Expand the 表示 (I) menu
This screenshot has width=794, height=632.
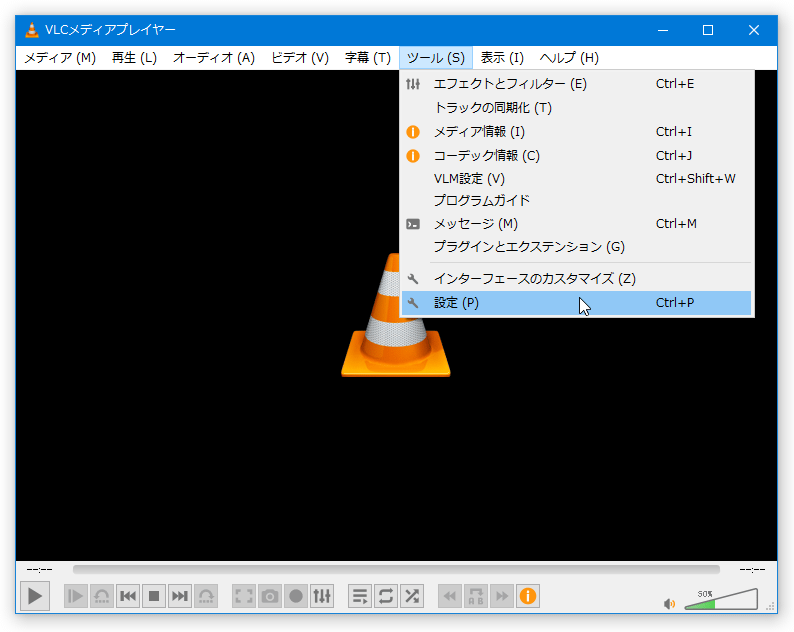coord(502,58)
